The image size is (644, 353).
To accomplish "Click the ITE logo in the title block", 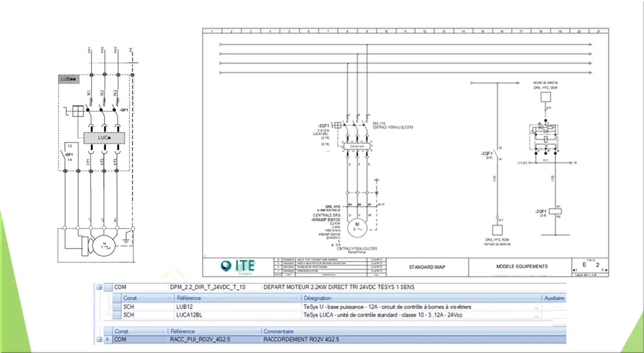I will [x=238, y=267].
